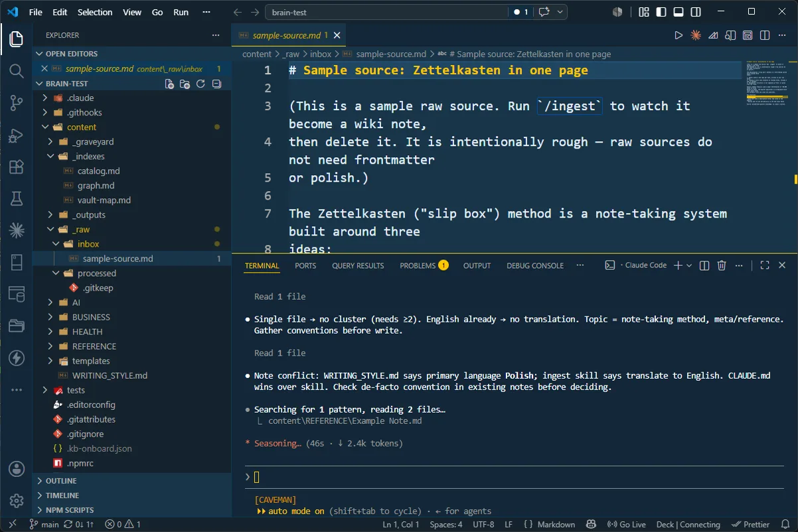Switch to the PORTS tab
Image resolution: width=798 pixels, height=532 pixels.
(x=305, y=265)
